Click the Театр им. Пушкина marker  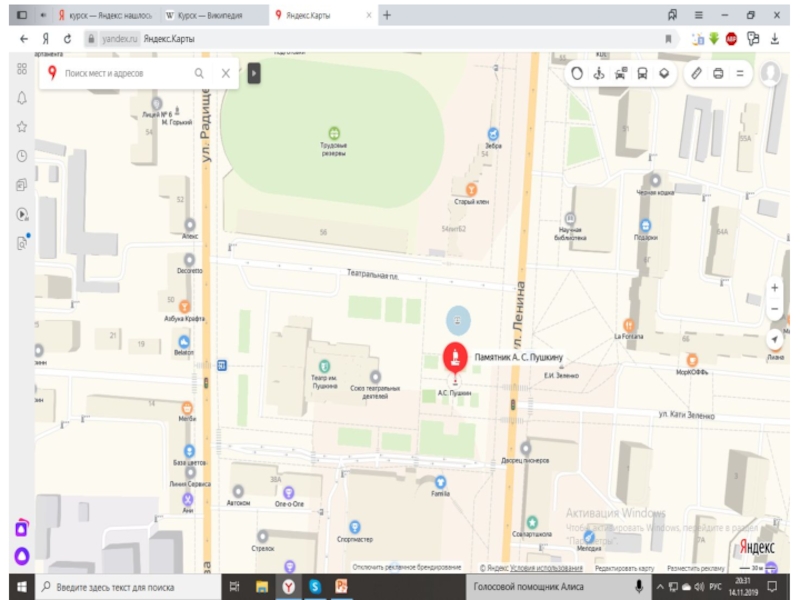324,366
